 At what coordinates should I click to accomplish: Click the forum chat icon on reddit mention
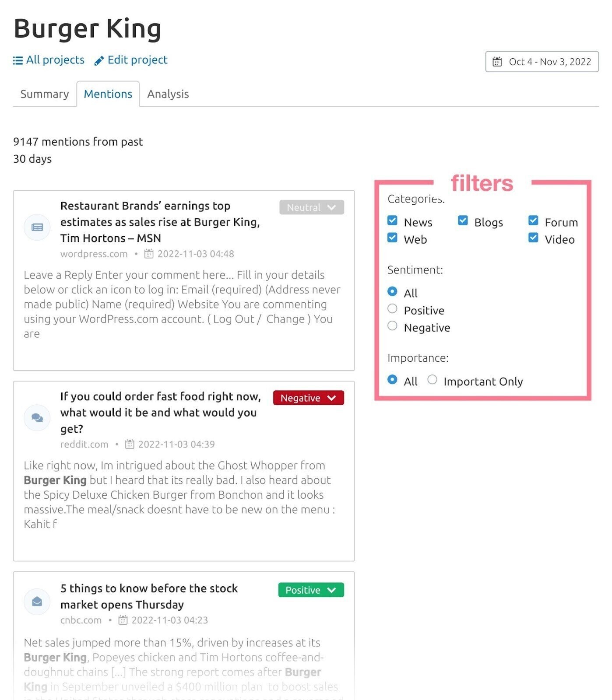pos(37,418)
